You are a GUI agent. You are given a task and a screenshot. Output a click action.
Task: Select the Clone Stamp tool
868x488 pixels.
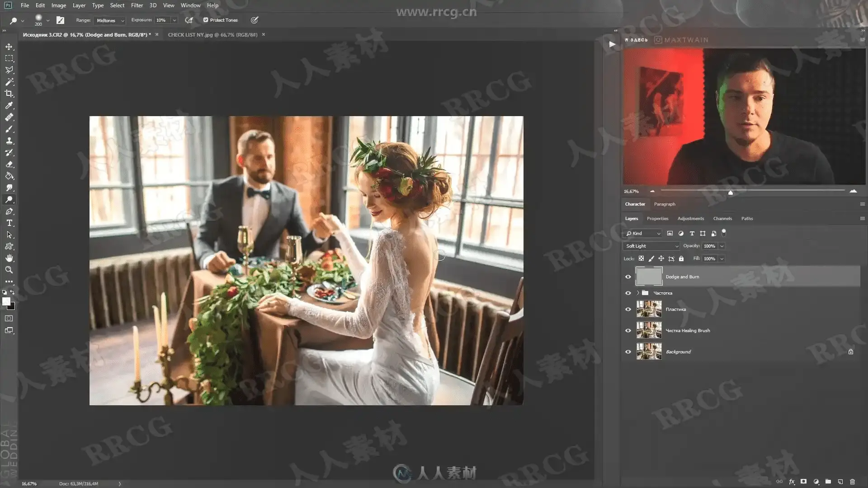point(9,141)
